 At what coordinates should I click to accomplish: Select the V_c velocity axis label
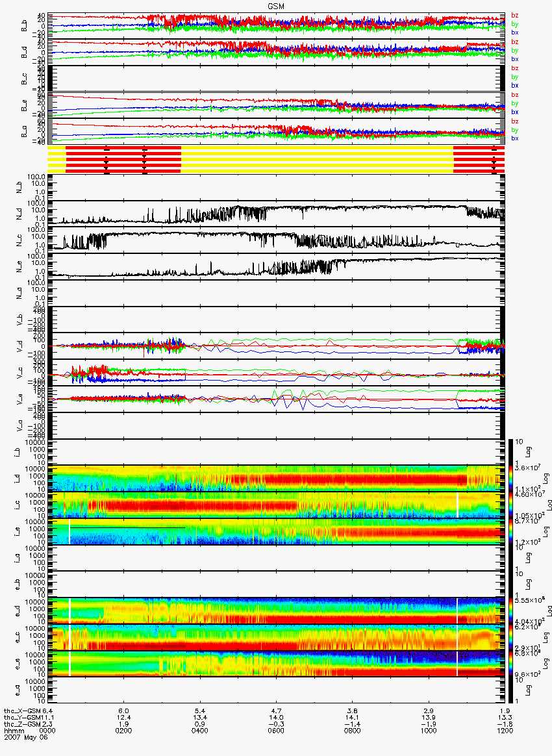[x=19, y=373]
